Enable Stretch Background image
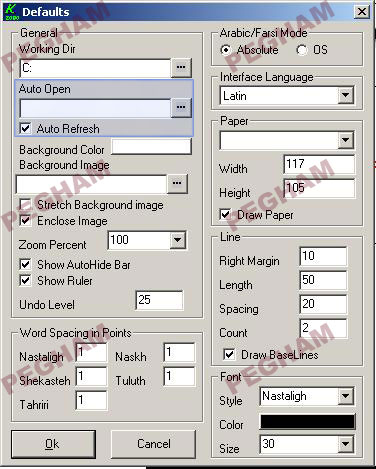376x469 pixels. pyautogui.click(x=25, y=205)
